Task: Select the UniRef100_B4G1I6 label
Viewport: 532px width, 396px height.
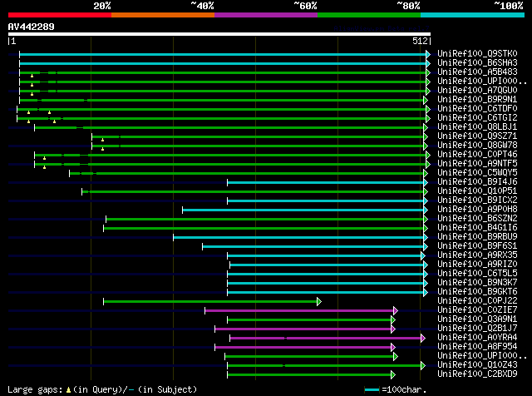Action: coord(477,228)
